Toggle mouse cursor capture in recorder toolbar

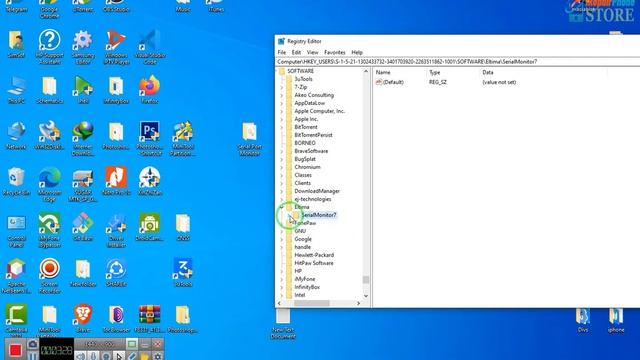pyautogui.click(x=119, y=356)
